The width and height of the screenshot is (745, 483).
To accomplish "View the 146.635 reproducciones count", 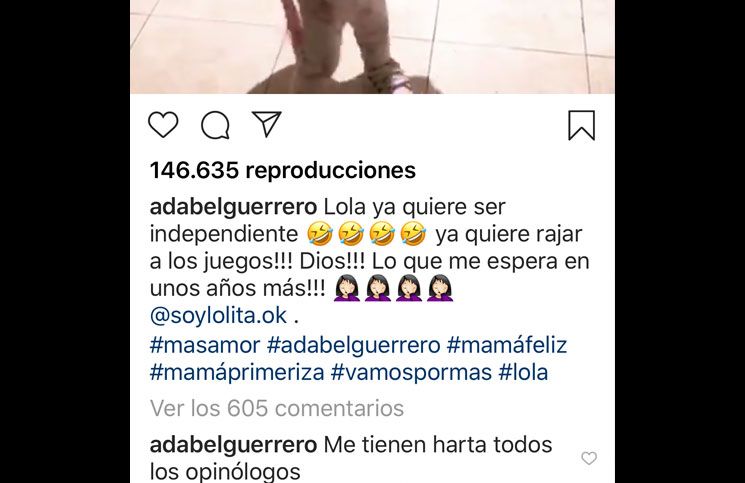I will [x=283, y=170].
